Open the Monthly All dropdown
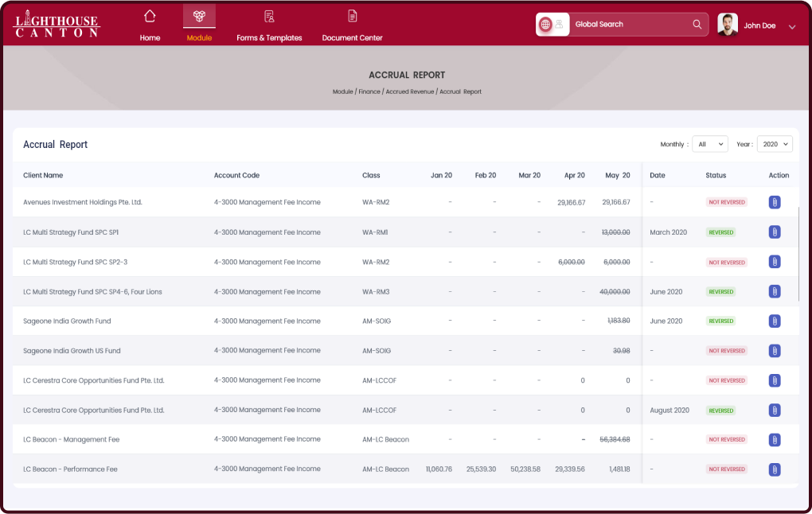812x514 pixels. (710, 144)
